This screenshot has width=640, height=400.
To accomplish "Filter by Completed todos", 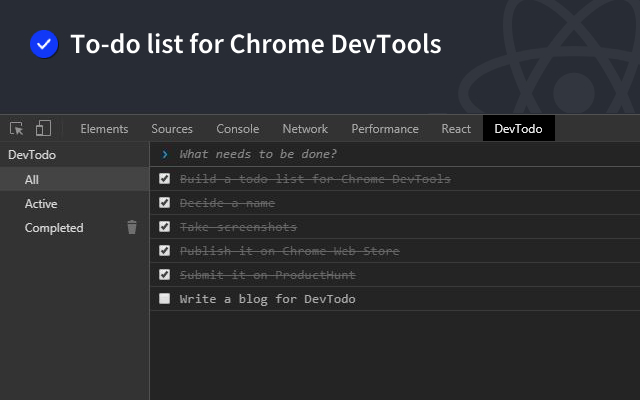I will tap(54, 228).
